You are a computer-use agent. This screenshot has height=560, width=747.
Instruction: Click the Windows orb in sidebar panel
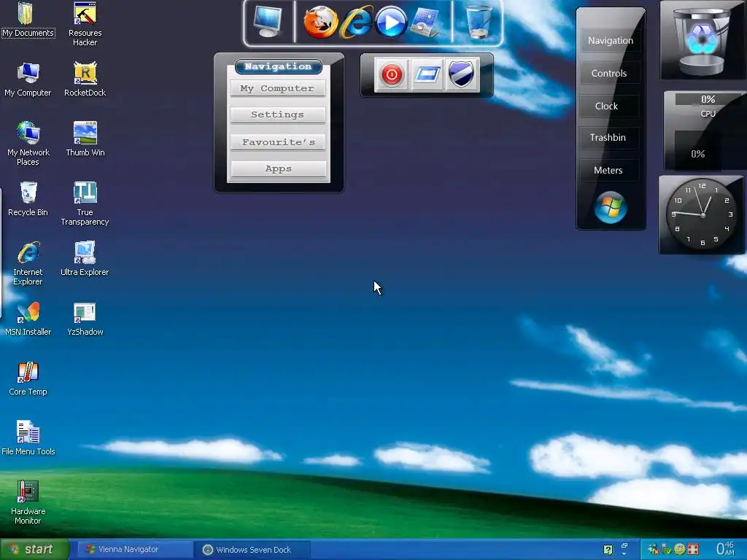pyautogui.click(x=611, y=208)
